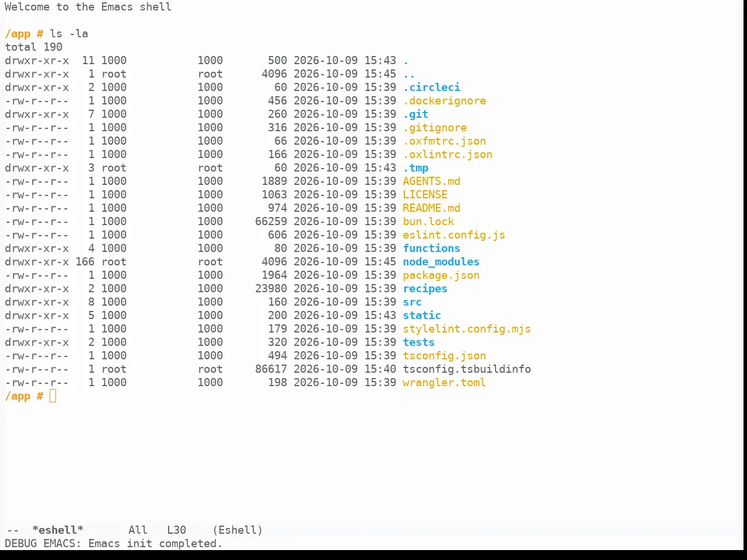Click the *eshell* buffer name in mode line

click(58, 530)
